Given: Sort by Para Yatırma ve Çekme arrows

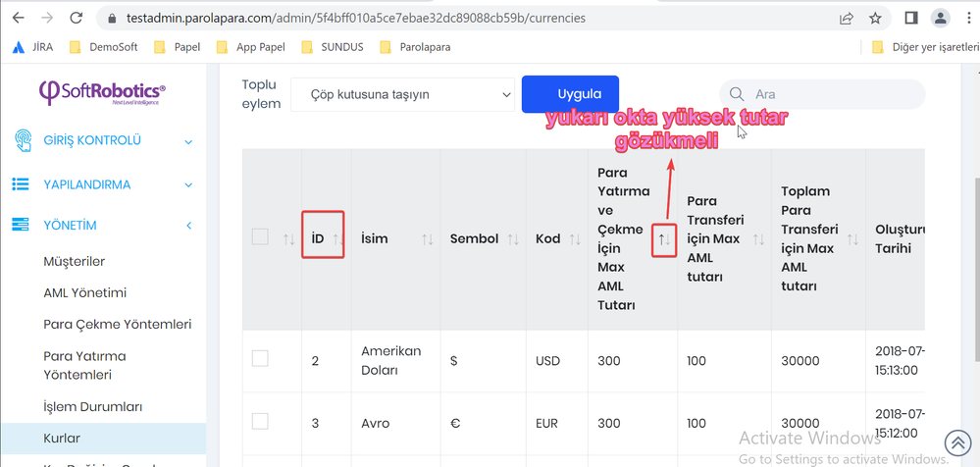Looking at the screenshot, I should tap(664, 238).
